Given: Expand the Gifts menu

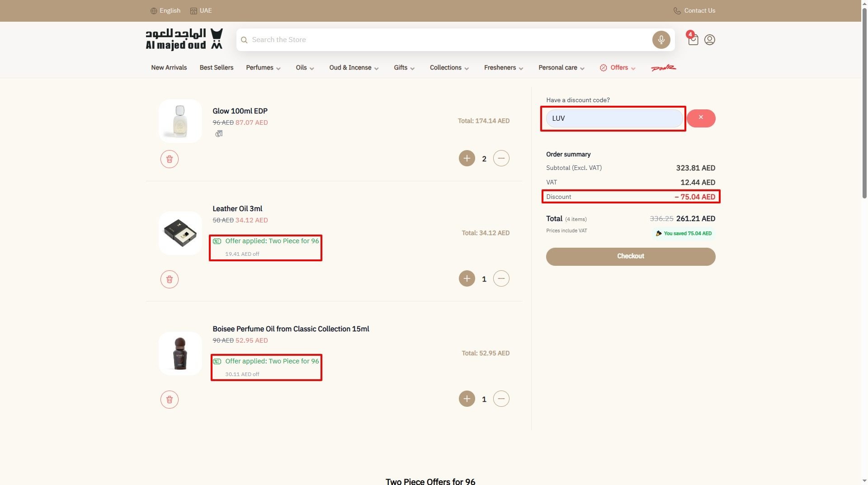Looking at the screenshot, I should tap(404, 68).
